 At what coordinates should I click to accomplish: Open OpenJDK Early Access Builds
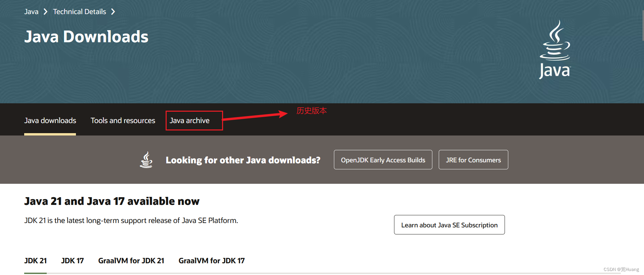point(383,160)
